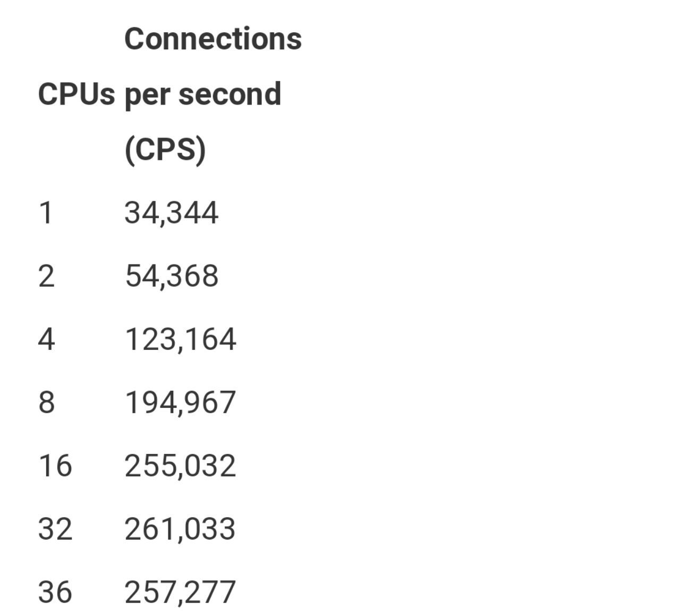Click the 123,164 value
Viewport: 680px width, 616px height.
click(180, 339)
